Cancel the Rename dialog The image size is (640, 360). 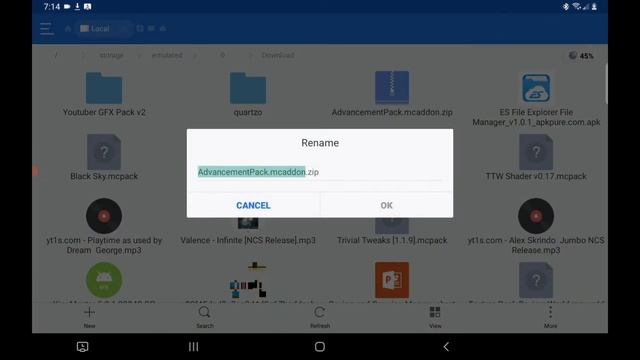[x=253, y=205]
